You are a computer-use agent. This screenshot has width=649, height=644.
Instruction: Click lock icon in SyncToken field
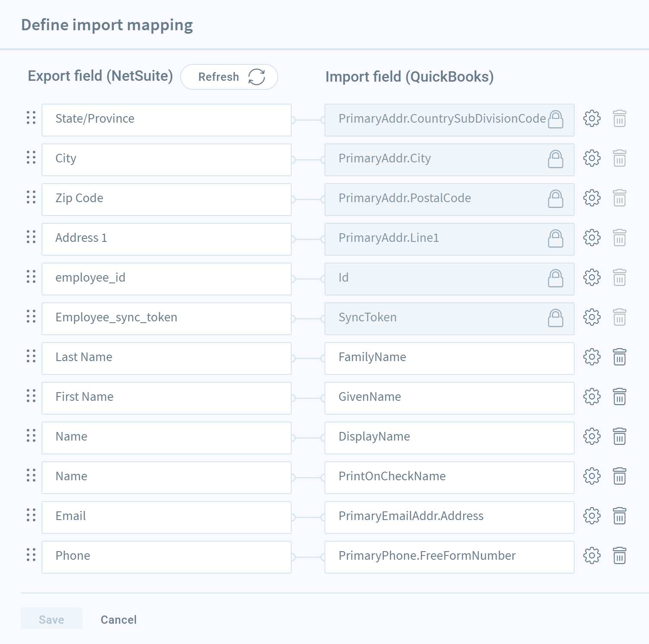pyautogui.click(x=556, y=318)
